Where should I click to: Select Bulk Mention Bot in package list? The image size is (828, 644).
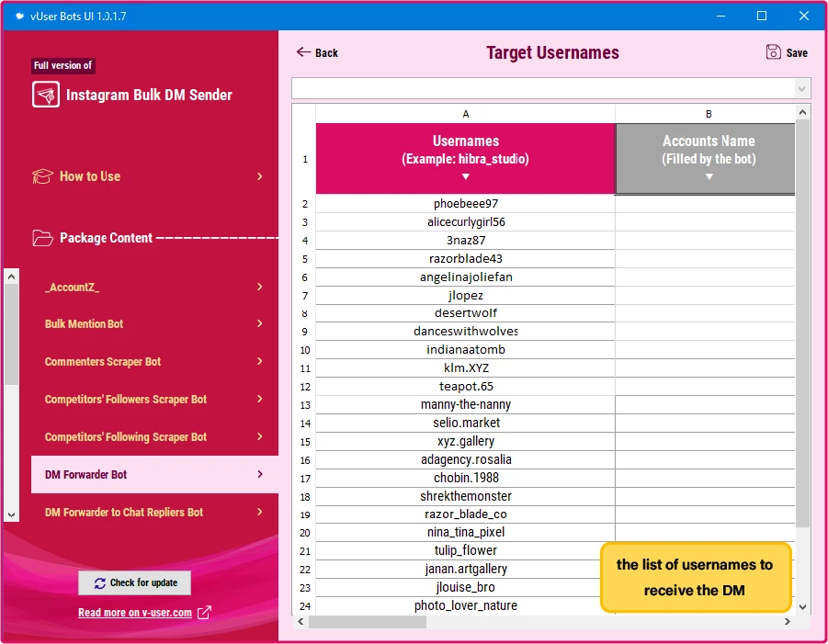click(x=154, y=323)
